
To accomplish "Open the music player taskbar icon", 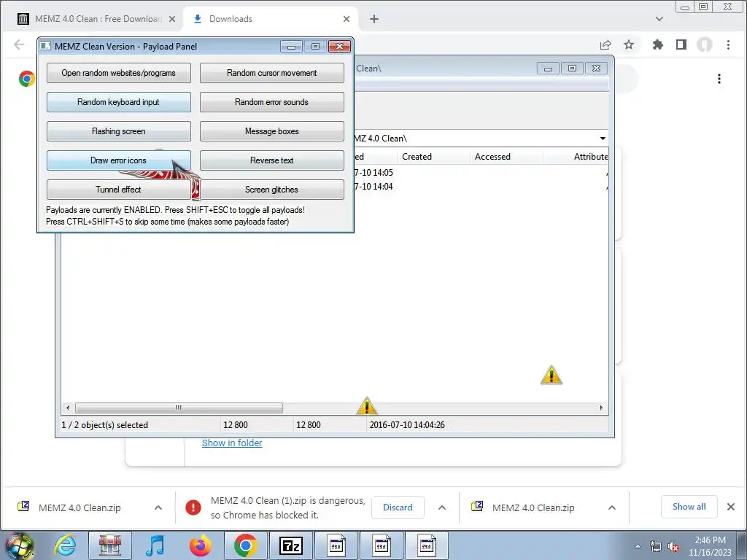I will coord(155,545).
